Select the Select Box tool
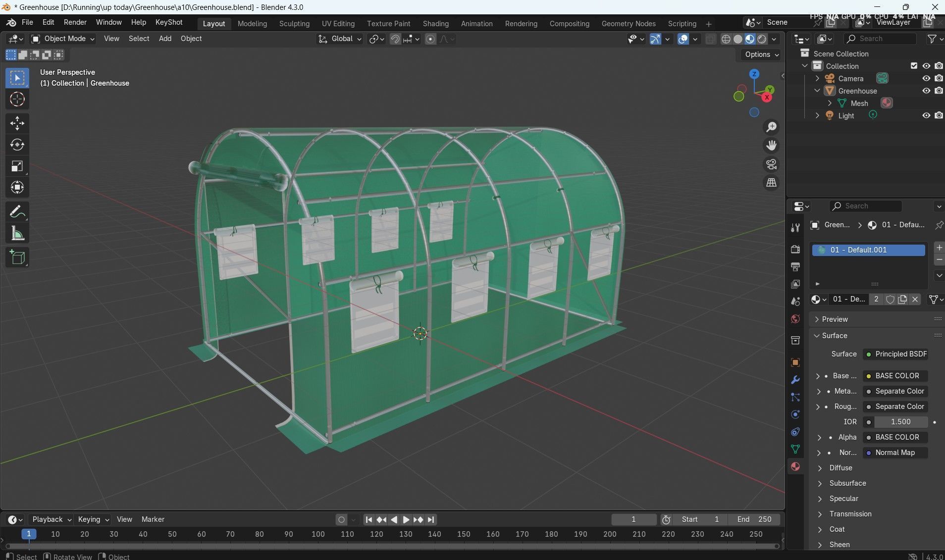Image resolution: width=945 pixels, height=560 pixels. click(x=17, y=78)
